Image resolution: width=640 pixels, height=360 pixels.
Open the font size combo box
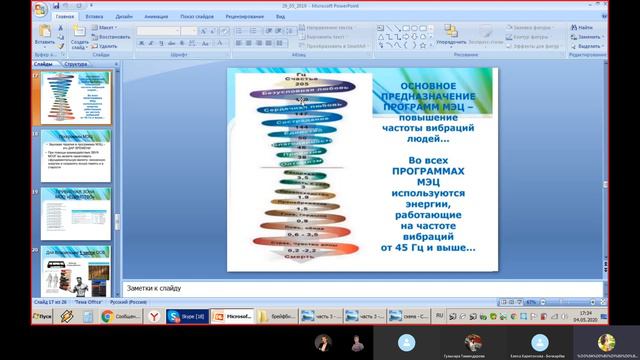coord(189,31)
